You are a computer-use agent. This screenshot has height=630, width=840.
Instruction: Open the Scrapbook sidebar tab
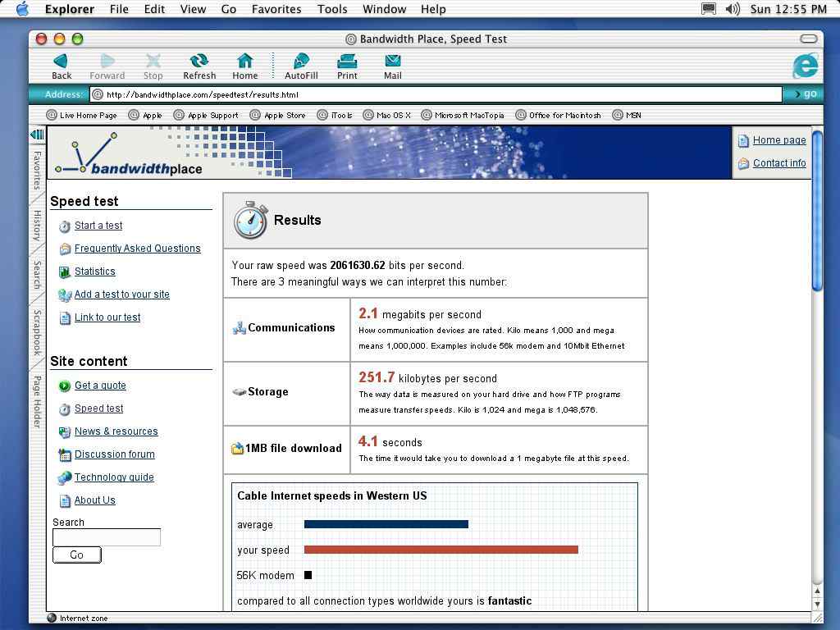37,332
